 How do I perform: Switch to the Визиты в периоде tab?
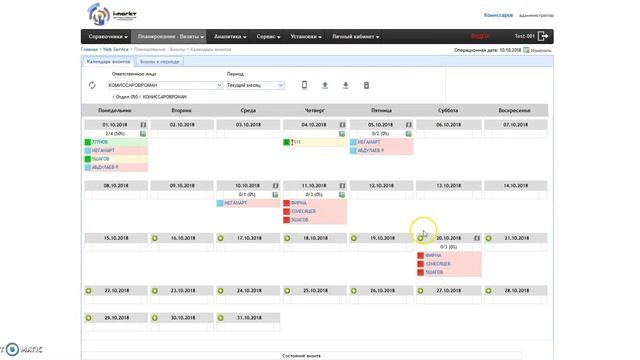tap(159, 62)
